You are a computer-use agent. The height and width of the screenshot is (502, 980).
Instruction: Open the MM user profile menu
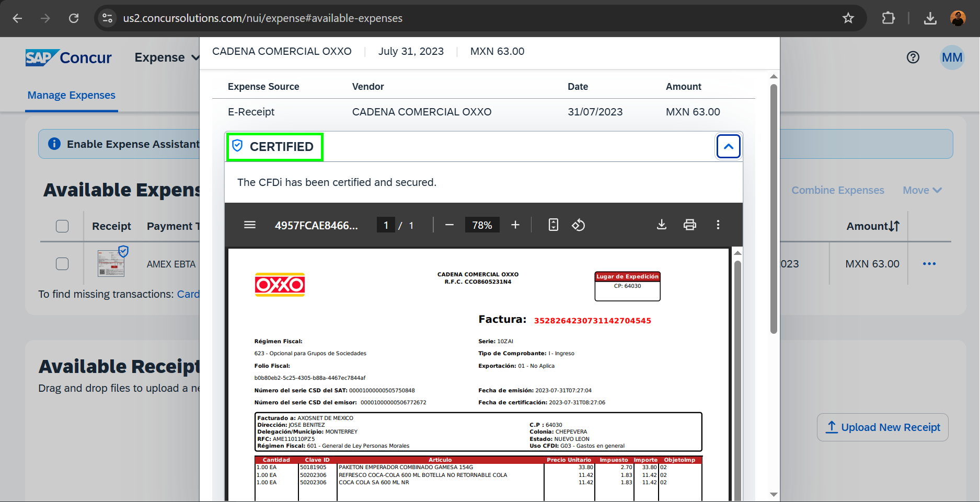(952, 57)
